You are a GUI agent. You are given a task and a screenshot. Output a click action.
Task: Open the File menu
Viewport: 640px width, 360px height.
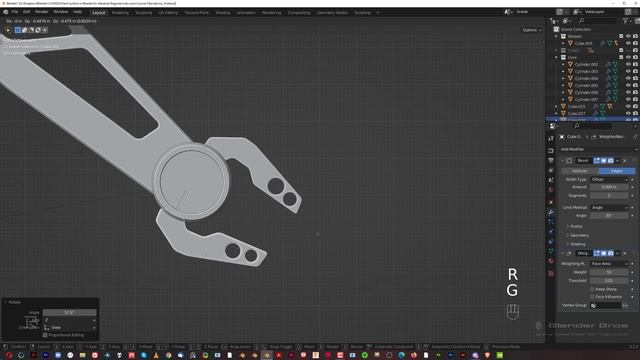click(15, 12)
